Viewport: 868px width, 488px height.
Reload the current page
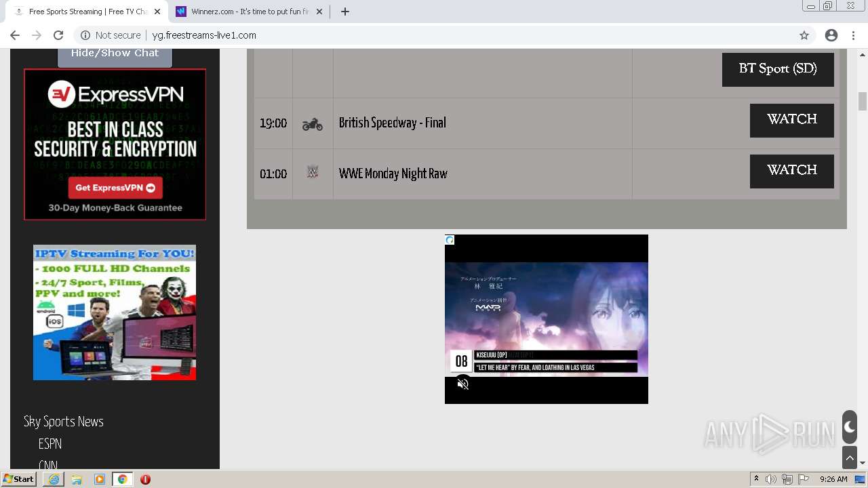pyautogui.click(x=58, y=35)
